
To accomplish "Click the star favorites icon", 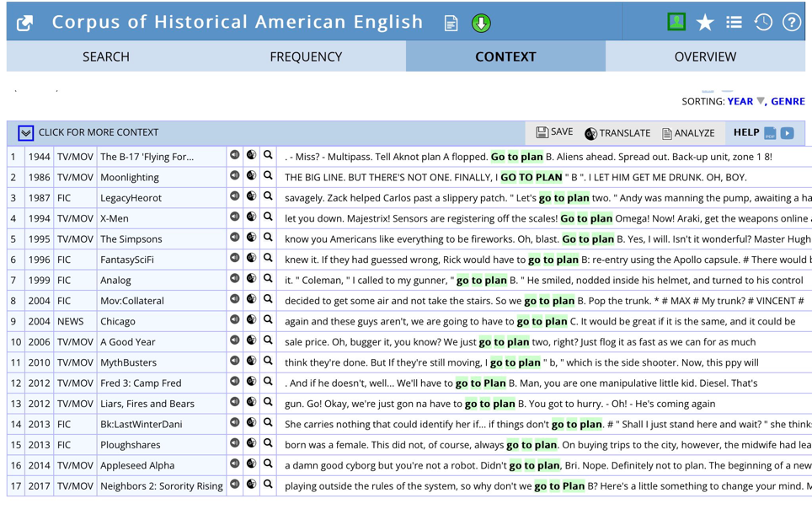I will point(705,22).
